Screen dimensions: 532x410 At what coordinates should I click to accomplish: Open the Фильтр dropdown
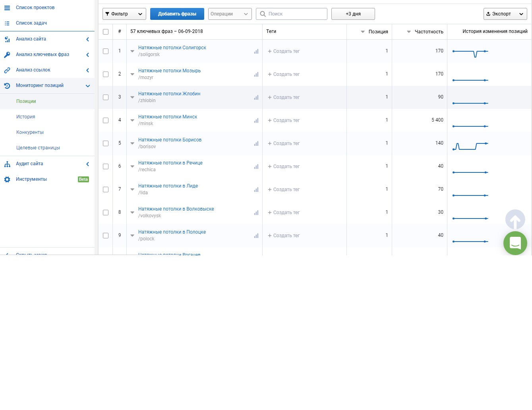click(124, 14)
